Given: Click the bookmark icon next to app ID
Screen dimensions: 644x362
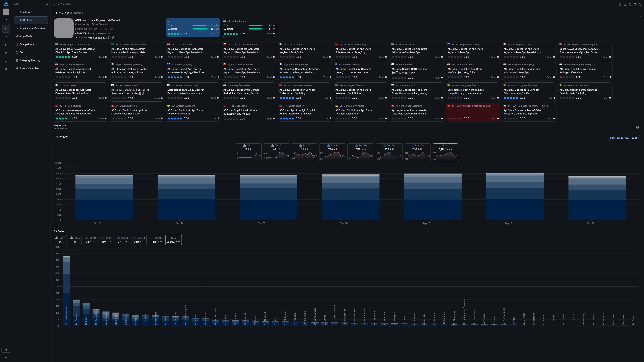Looking at the screenshot, I should pos(100,29).
